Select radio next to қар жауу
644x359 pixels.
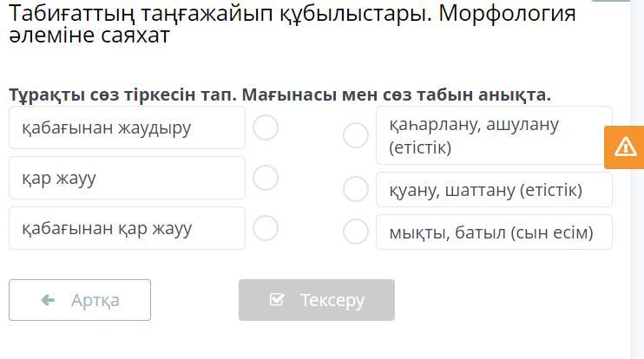(266, 179)
